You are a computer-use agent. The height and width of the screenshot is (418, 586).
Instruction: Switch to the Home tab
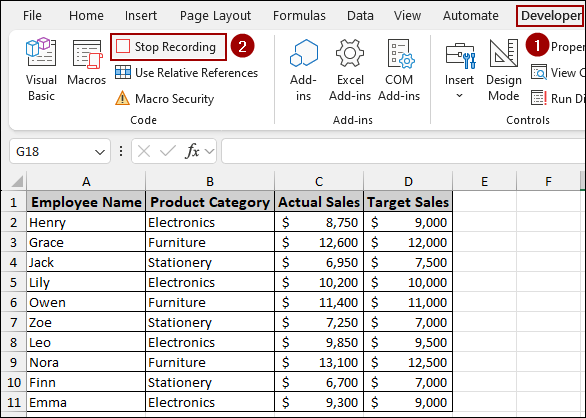[x=86, y=15]
